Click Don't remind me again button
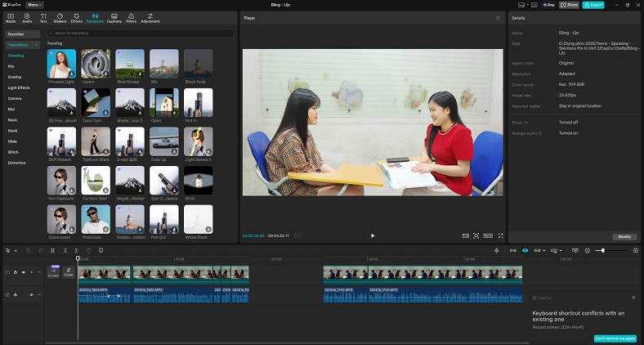 [615, 338]
